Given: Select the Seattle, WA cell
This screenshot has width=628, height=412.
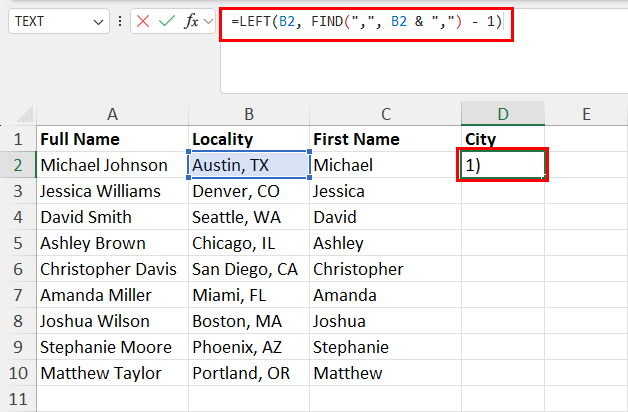Looking at the screenshot, I should 249,217.
